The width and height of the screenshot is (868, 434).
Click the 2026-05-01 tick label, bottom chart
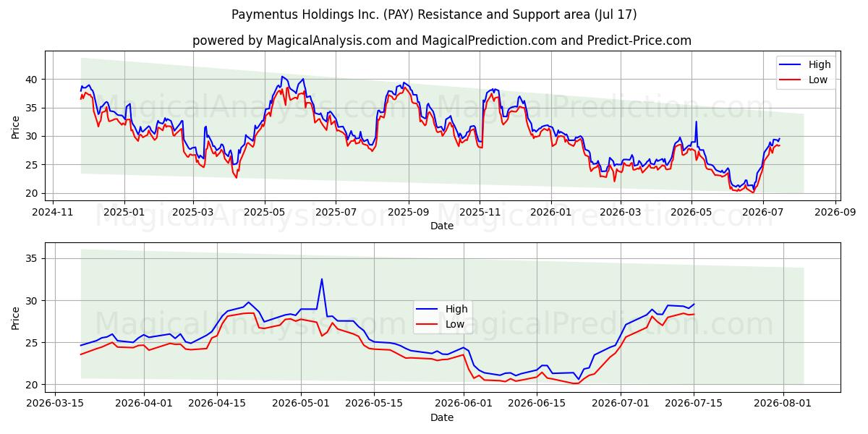(x=301, y=404)
